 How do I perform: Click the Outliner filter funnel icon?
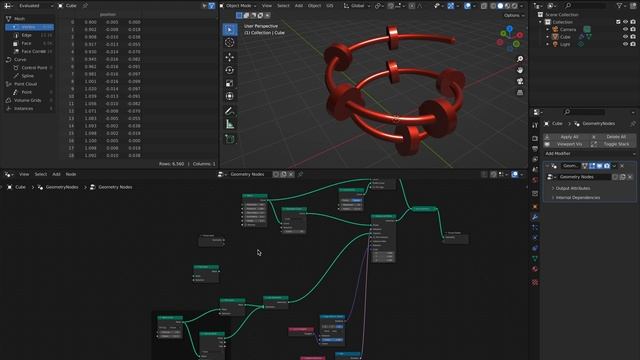[620, 6]
